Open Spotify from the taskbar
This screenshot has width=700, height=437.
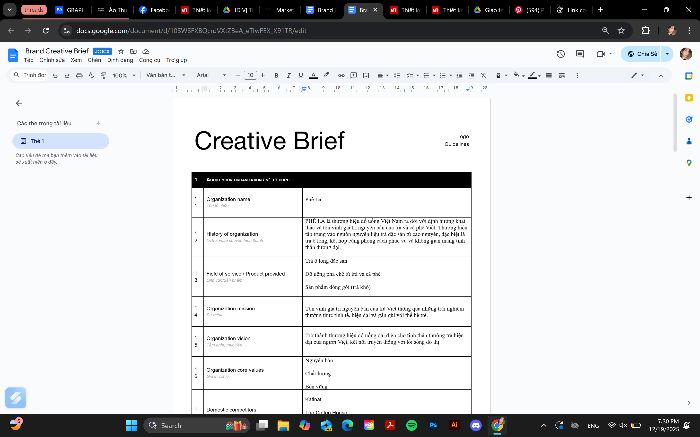click(x=412, y=425)
